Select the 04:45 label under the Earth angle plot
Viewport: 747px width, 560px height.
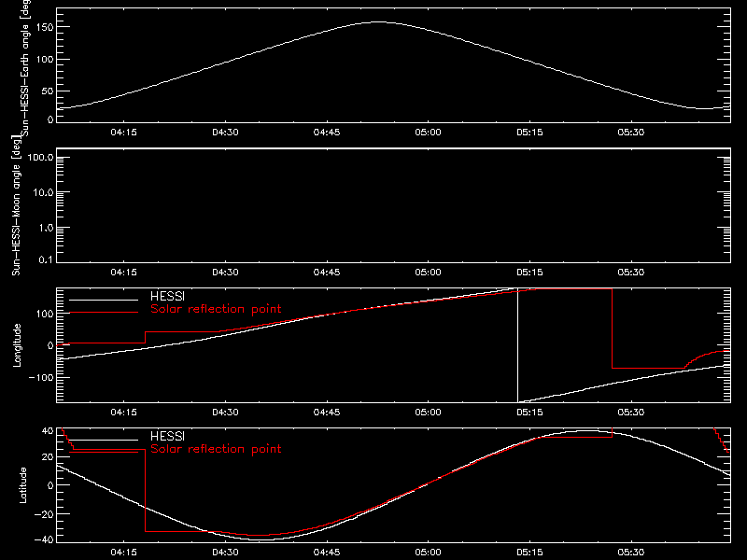coord(326,132)
